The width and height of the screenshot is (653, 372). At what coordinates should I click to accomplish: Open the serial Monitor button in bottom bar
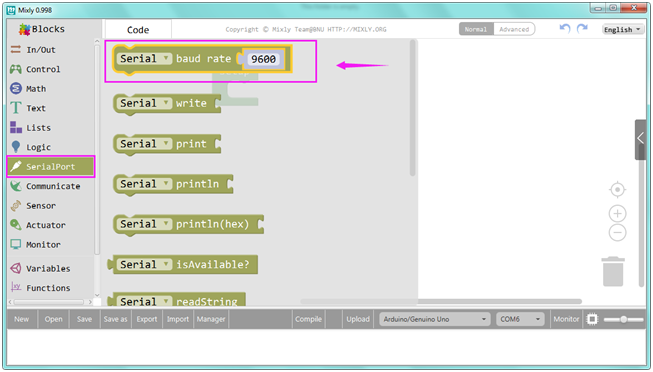click(x=566, y=320)
